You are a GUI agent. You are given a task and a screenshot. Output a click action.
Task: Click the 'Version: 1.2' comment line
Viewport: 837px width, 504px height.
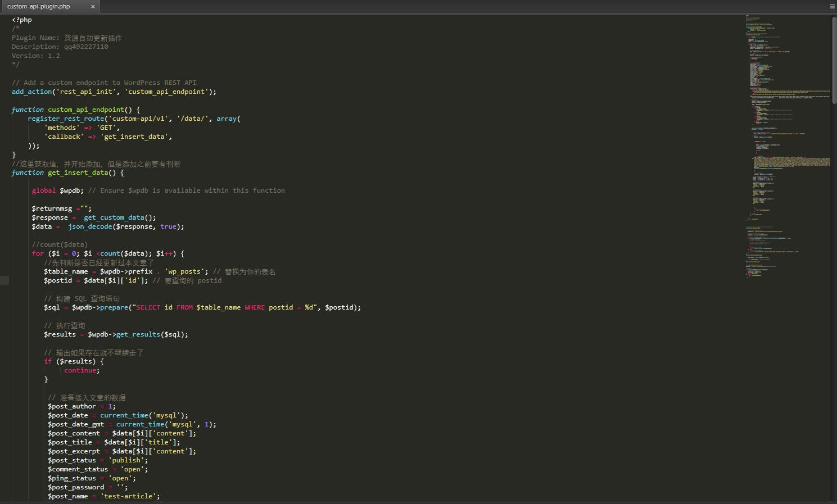pyautogui.click(x=35, y=56)
